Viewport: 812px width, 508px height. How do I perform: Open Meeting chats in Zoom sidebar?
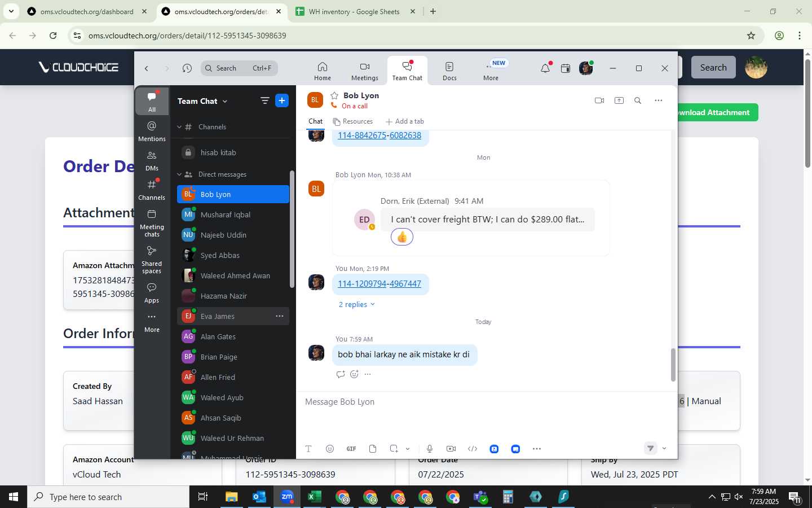tap(152, 223)
